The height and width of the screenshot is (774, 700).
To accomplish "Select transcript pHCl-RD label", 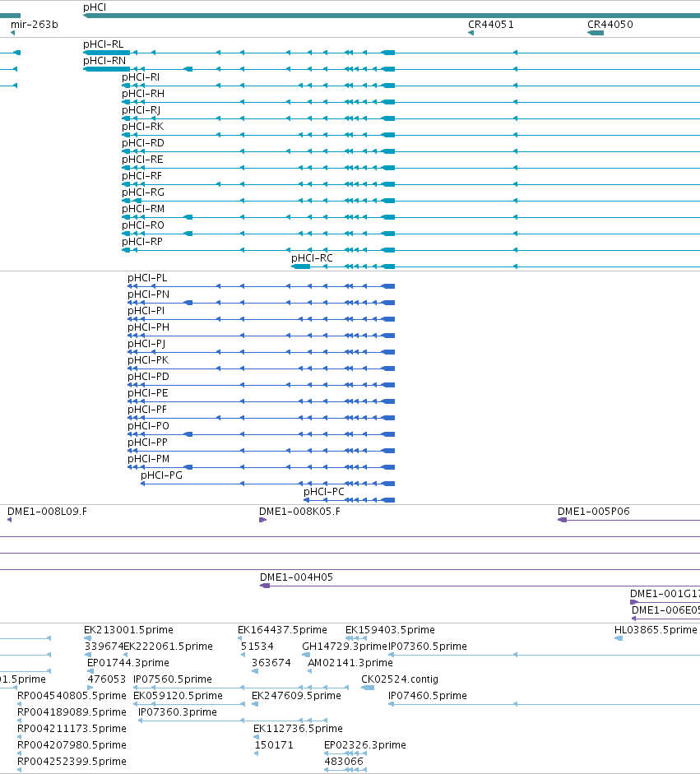I will 143,142.
